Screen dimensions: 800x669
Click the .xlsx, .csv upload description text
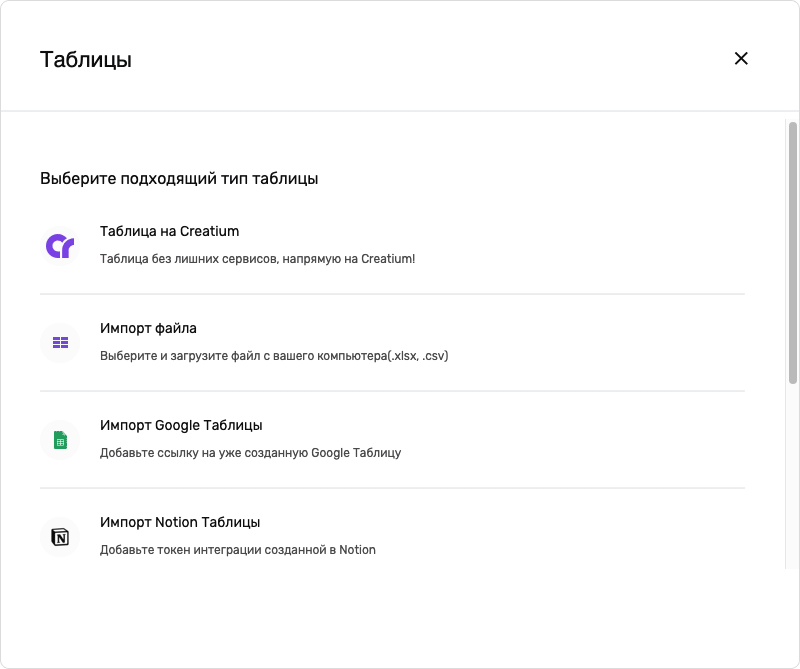(274, 356)
